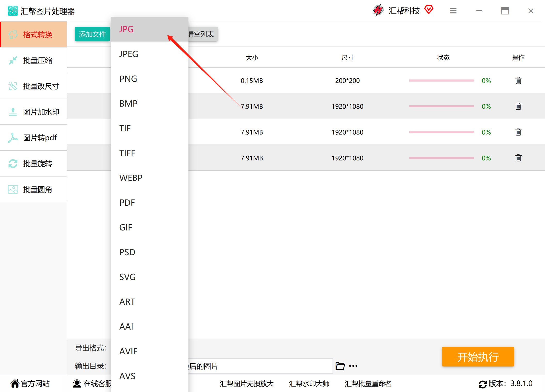The image size is (545, 392).
Task: Choose PDF in the format list
Action: tap(150, 203)
